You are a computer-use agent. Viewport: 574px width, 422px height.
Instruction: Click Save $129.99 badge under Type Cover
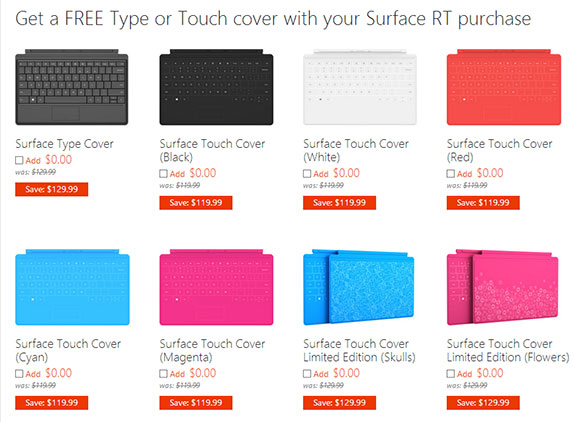(x=52, y=189)
